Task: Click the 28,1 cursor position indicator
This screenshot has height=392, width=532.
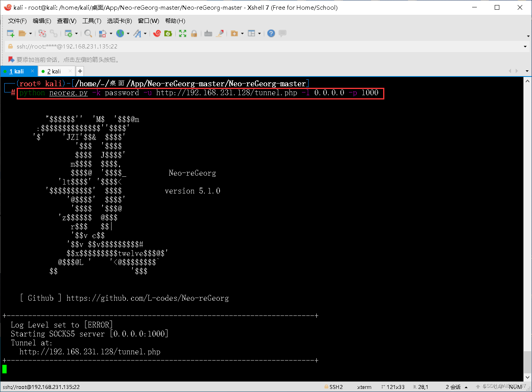Action: click(420, 387)
